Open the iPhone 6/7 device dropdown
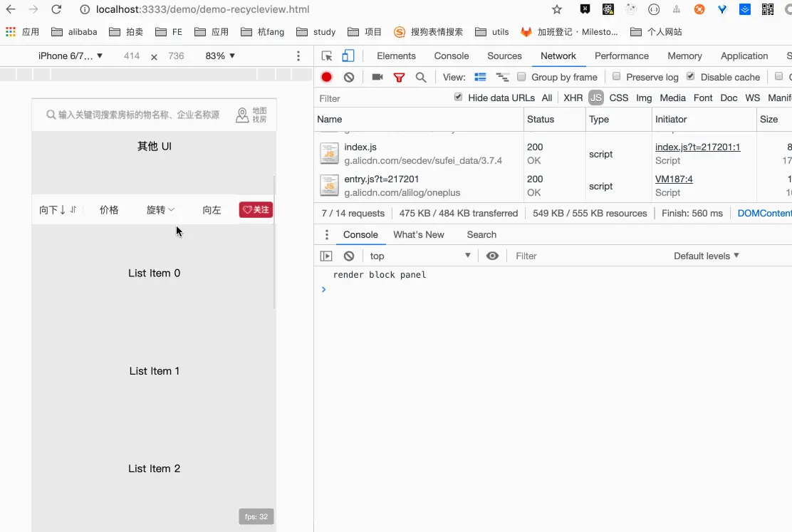The image size is (792, 532). tap(71, 56)
